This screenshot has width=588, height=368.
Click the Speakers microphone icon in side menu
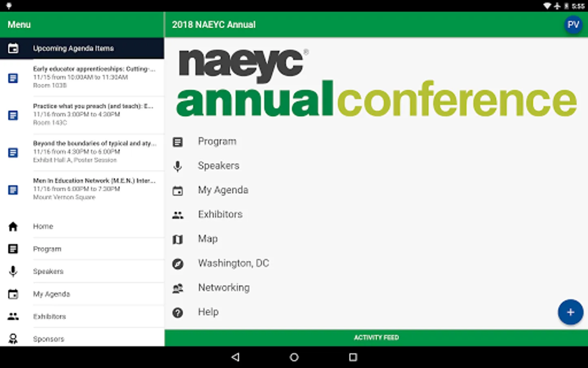point(13,272)
